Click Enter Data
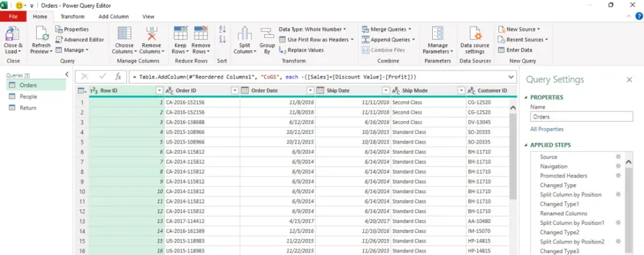644x255 pixels. click(515, 50)
